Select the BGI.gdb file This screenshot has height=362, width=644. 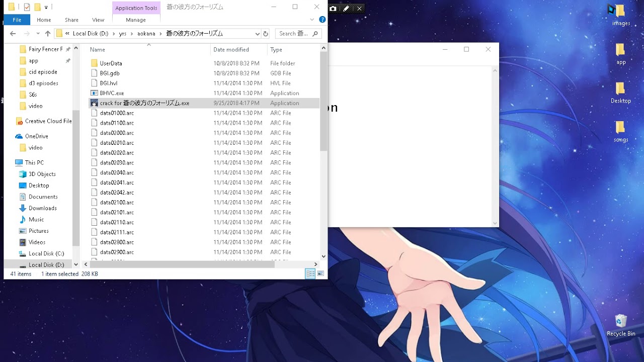pyautogui.click(x=110, y=73)
